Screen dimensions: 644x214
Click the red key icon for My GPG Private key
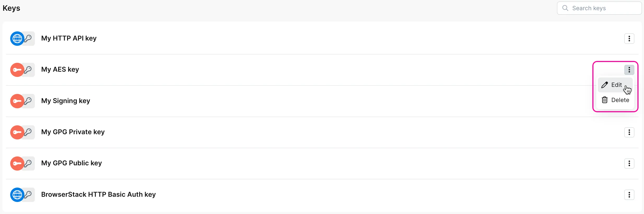tap(17, 132)
